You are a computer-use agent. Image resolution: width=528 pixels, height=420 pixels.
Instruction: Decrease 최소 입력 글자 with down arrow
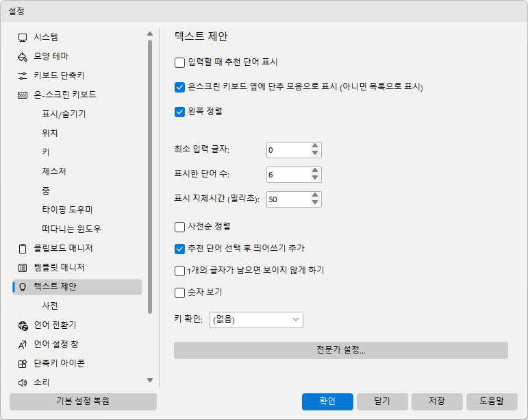click(x=315, y=153)
